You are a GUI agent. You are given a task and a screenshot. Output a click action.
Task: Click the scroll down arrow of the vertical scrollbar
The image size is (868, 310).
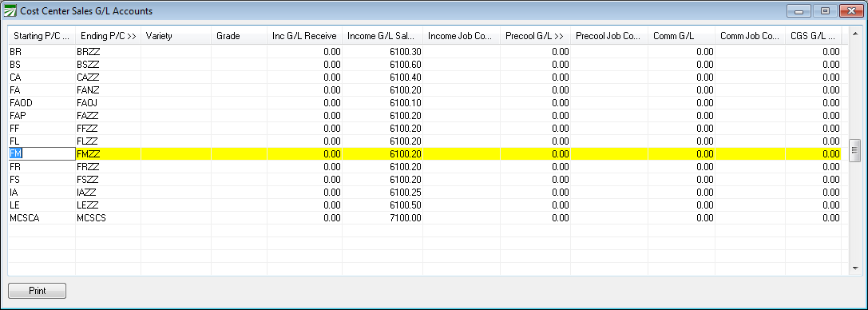click(x=854, y=268)
